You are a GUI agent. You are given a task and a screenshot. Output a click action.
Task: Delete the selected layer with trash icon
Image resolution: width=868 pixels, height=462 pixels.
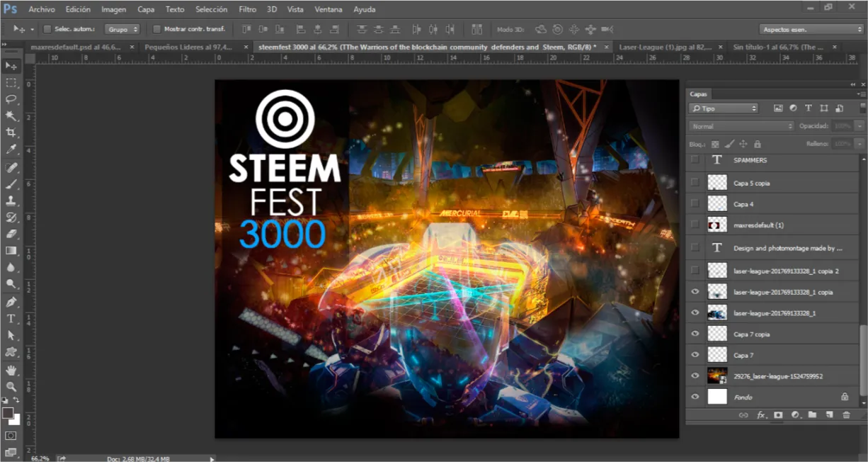tap(846, 415)
